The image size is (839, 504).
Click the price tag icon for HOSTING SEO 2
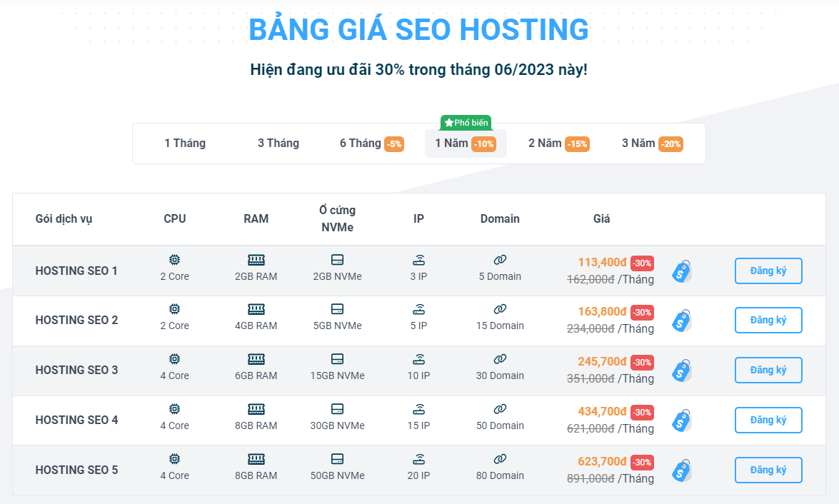[x=682, y=321]
